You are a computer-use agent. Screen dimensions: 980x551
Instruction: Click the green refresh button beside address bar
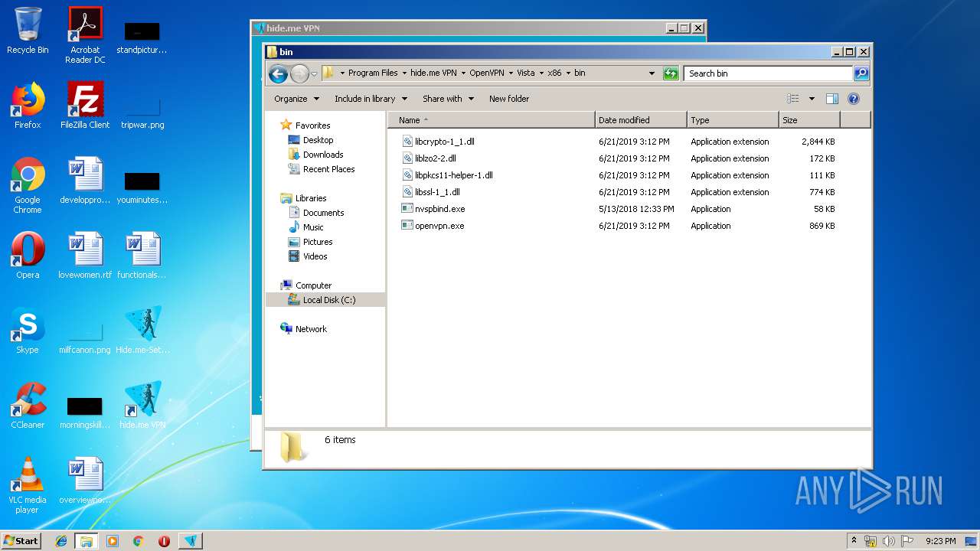(x=671, y=73)
